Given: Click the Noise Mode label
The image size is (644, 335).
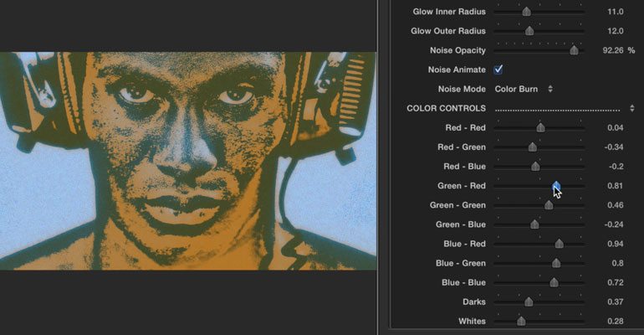Looking at the screenshot, I should pos(462,89).
